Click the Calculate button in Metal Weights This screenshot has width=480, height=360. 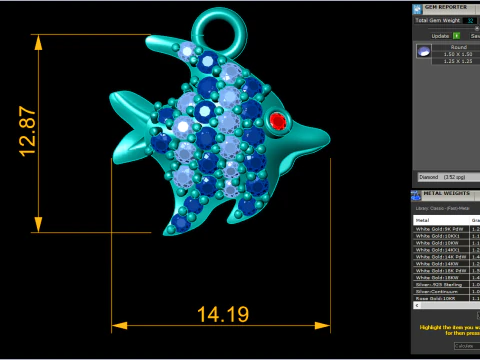tap(467, 346)
